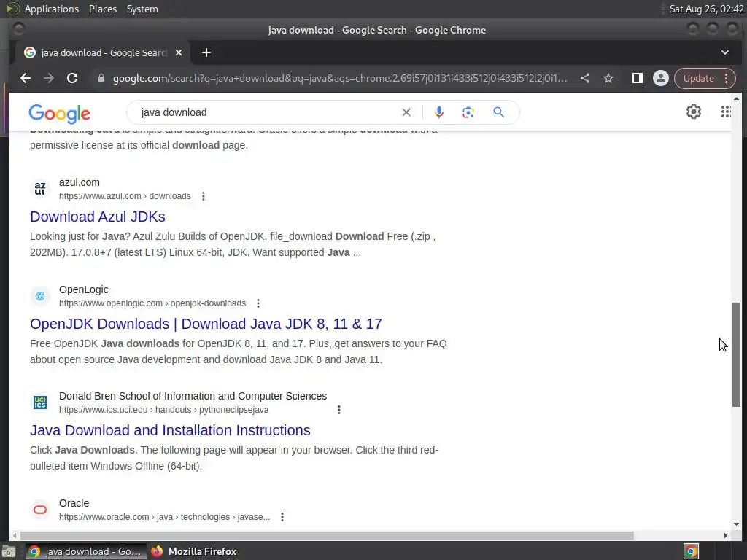Click the horizontal scrollbar thumb
Screen dimensions: 747x560
click(326, 536)
